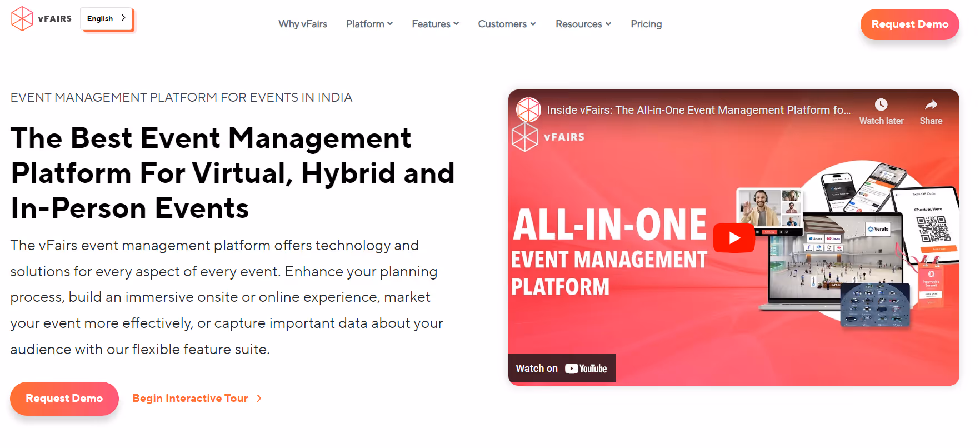Expand the Customers dropdown menu
Image resolution: width=980 pixels, height=448 pixels.
tap(507, 24)
